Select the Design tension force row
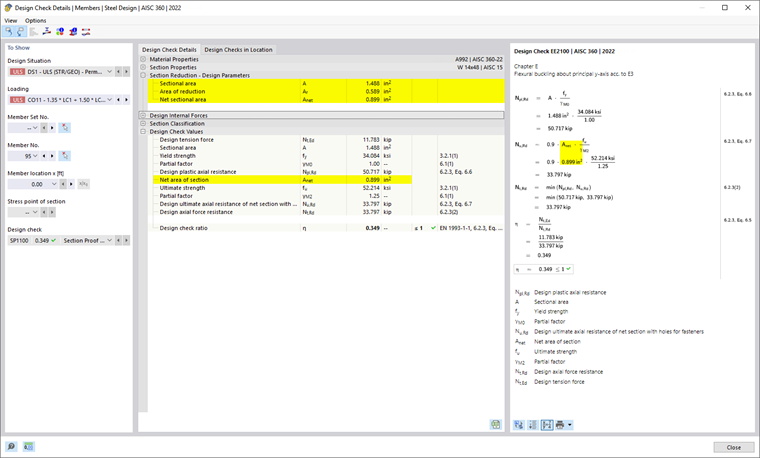 click(x=326, y=140)
